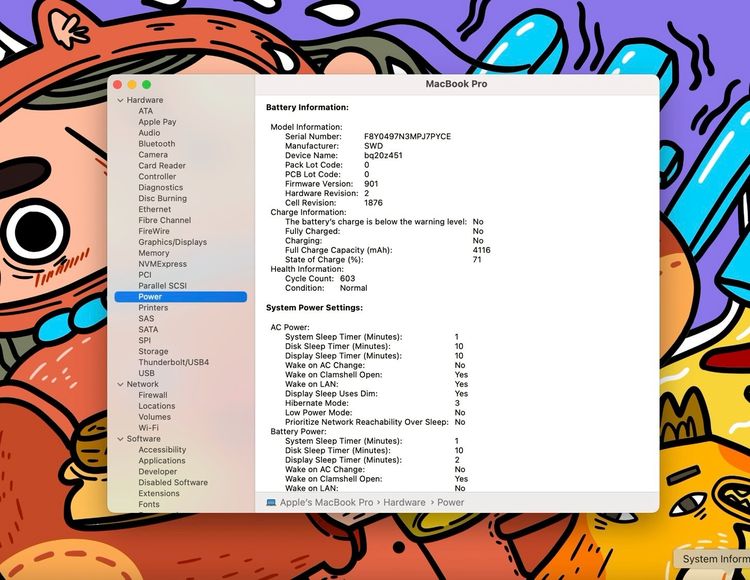
Task: Maximize the window with green button
Action: coord(146,85)
